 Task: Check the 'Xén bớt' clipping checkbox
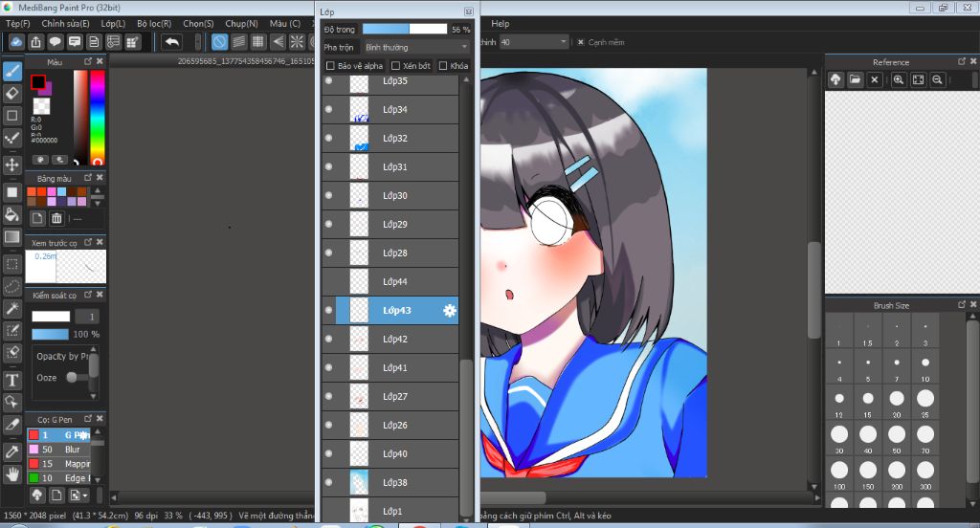(x=395, y=66)
